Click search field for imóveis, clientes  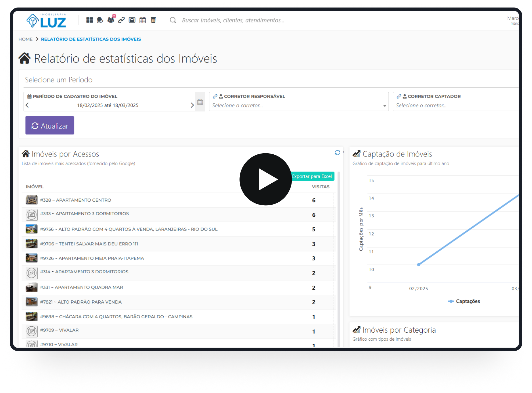[233, 20]
